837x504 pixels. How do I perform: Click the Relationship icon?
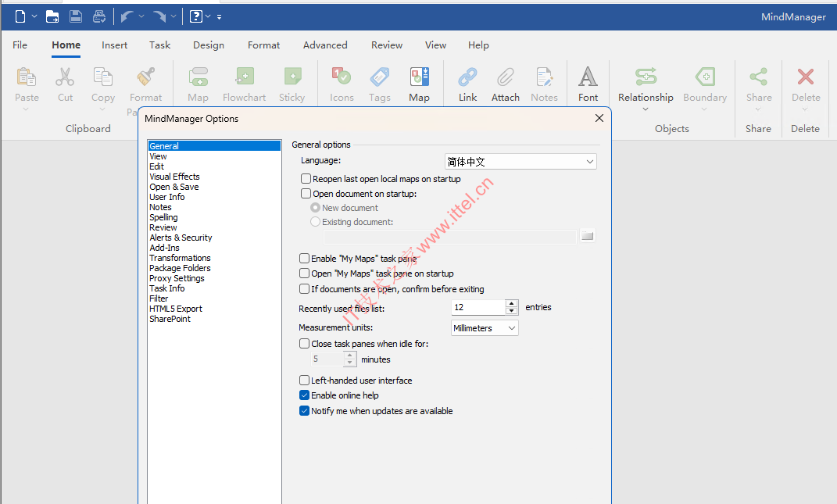click(646, 77)
